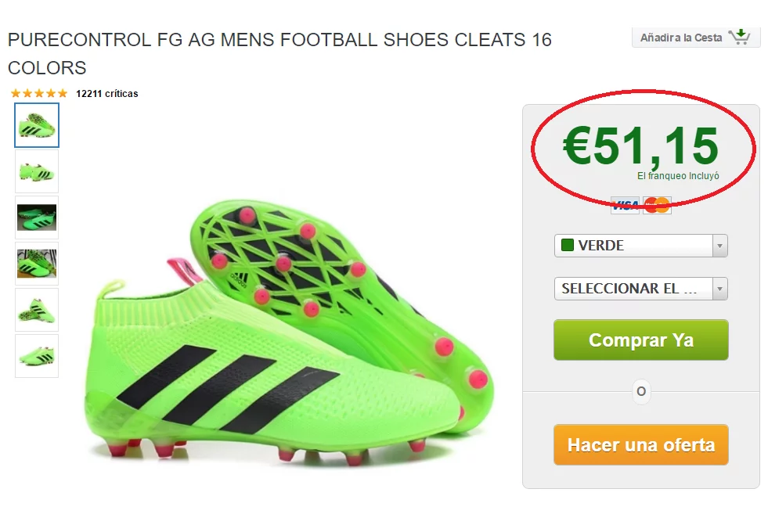
Task: Click the Añadir a la Cesta button
Action: coord(681,38)
